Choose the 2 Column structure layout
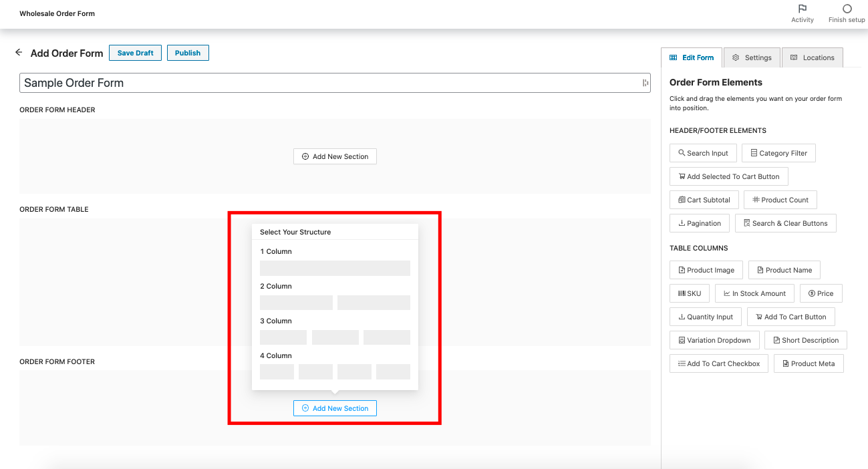The image size is (868, 469). pos(335,303)
